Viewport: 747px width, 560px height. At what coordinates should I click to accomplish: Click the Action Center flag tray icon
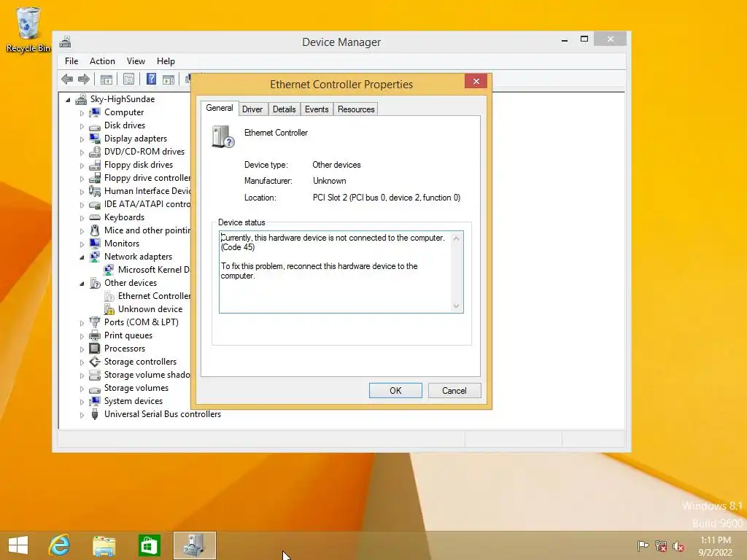(643, 546)
